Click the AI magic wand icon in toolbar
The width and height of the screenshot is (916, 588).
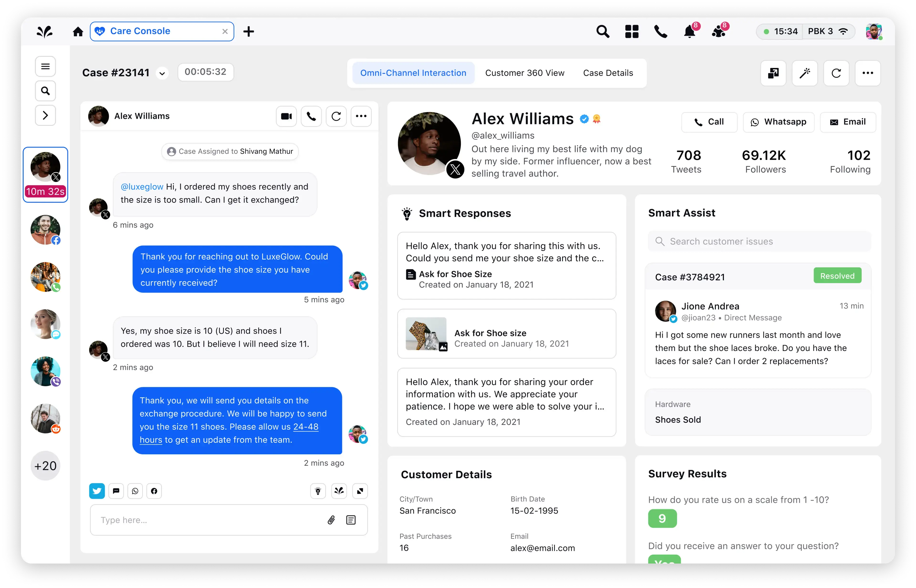click(x=805, y=73)
